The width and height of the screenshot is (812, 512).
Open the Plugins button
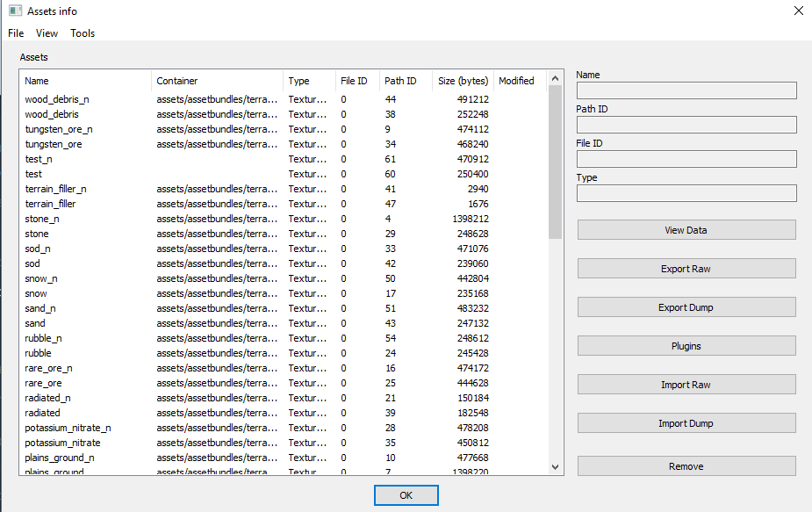pos(686,346)
